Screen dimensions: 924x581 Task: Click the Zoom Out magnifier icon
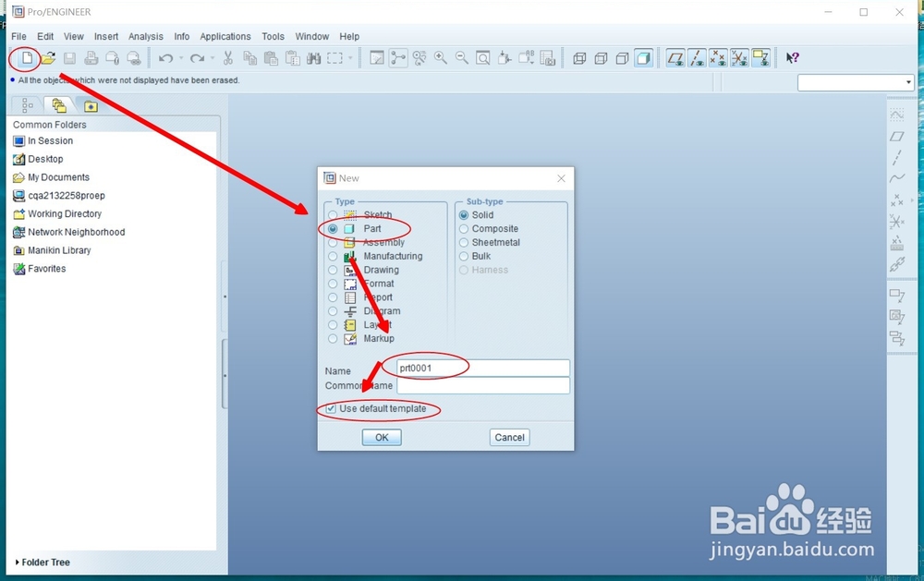coord(461,58)
